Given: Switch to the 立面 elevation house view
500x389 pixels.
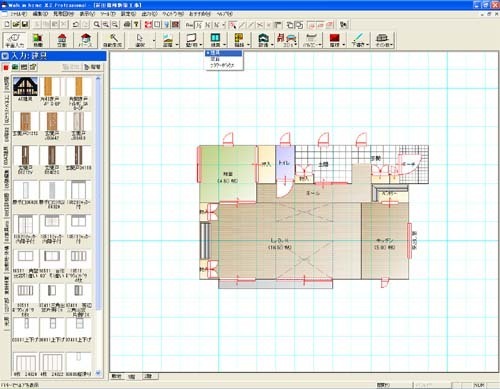Looking at the screenshot, I should (62, 40).
